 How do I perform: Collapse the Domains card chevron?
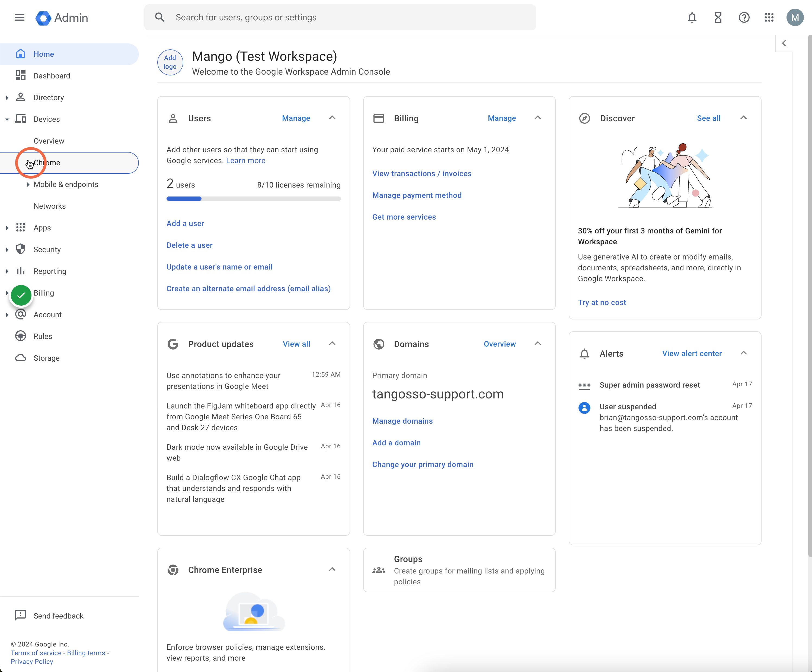point(538,344)
